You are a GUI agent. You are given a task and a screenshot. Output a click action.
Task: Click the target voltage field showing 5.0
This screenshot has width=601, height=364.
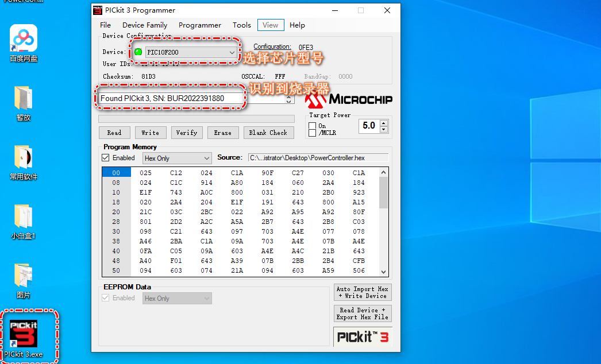click(369, 126)
